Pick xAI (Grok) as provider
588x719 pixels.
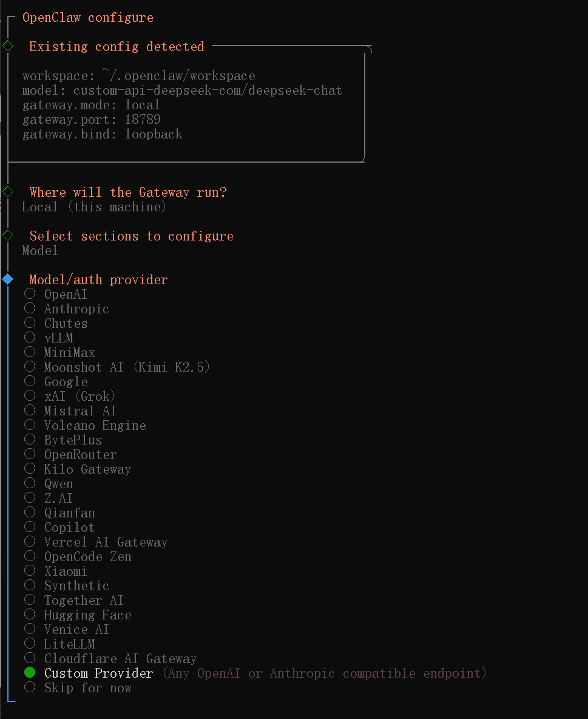[69, 396]
